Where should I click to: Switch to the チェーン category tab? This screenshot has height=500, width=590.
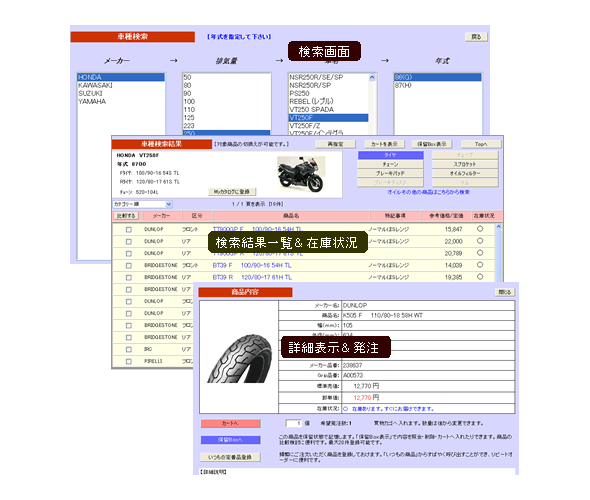coord(390,164)
